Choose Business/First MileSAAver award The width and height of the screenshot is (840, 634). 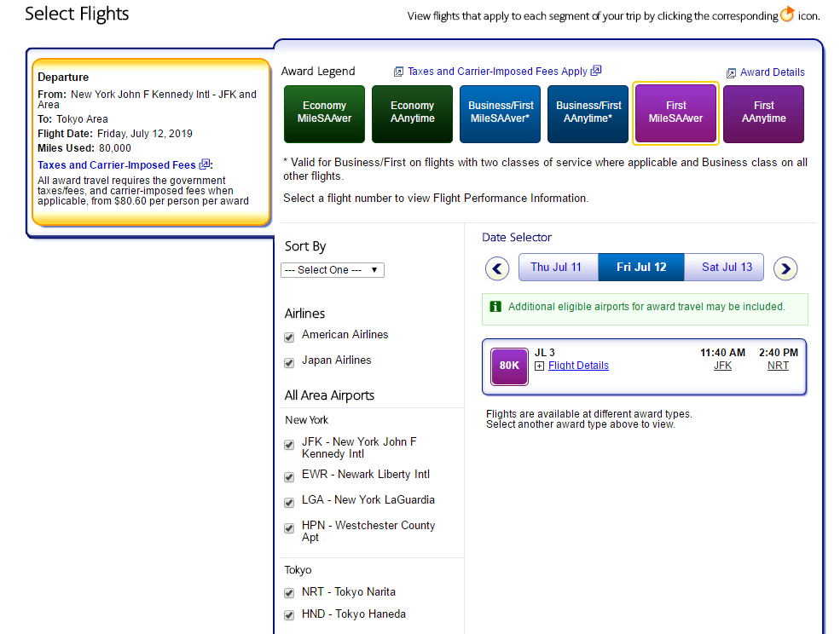click(x=501, y=114)
